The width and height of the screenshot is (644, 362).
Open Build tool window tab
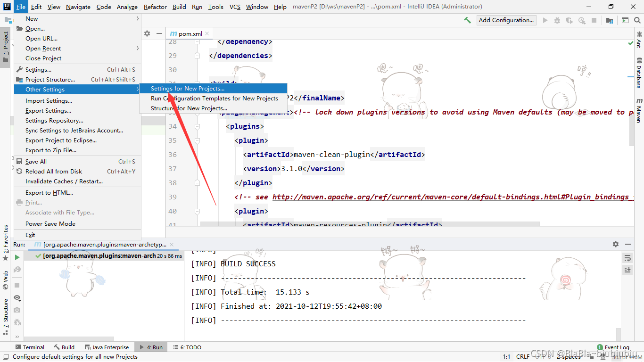64,347
